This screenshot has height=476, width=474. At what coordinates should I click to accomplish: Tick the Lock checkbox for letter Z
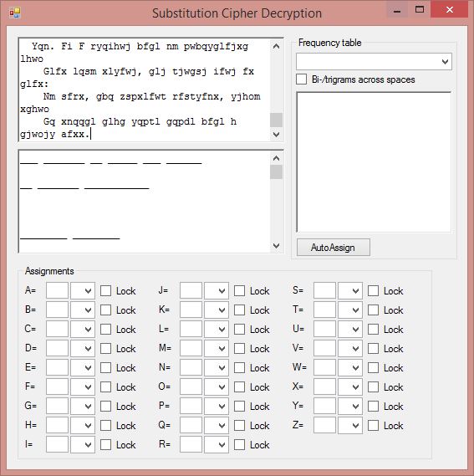pyautogui.click(x=373, y=425)
